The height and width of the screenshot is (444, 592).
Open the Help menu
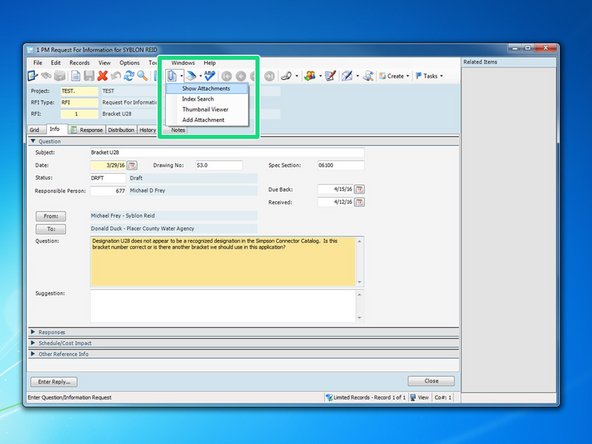(x=210, y=63)
